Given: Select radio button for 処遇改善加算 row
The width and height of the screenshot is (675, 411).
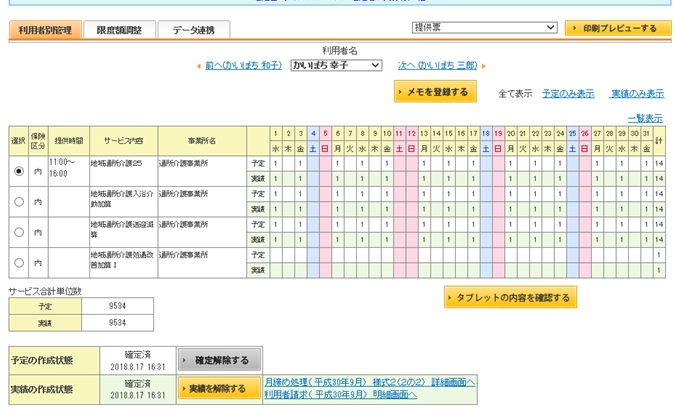Looking at the screenshot, I should [x=19, y=263].
